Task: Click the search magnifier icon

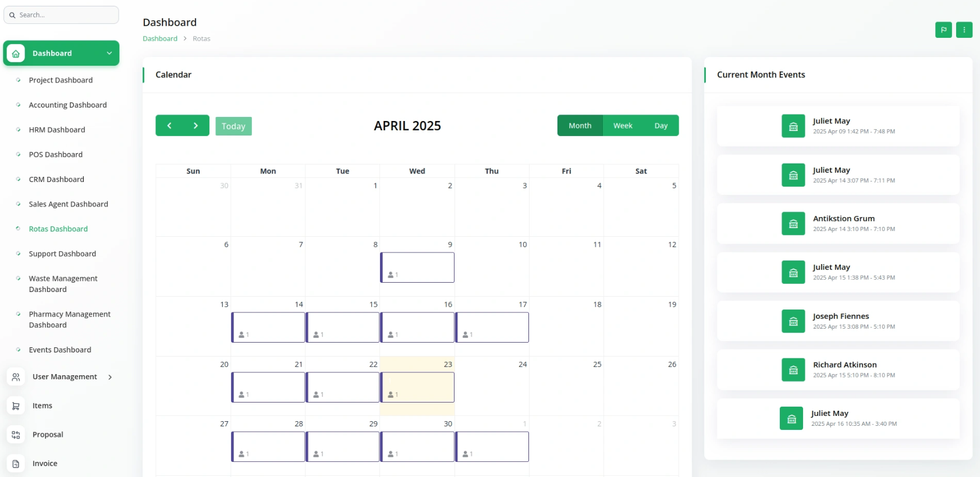Action: [12, 15]
